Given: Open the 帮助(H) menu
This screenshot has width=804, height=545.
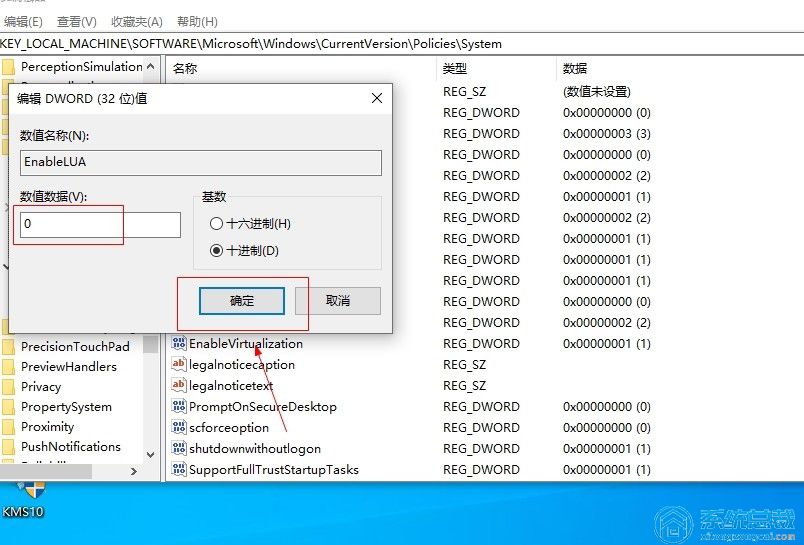Looking at the screenshot, I should 197,22.
